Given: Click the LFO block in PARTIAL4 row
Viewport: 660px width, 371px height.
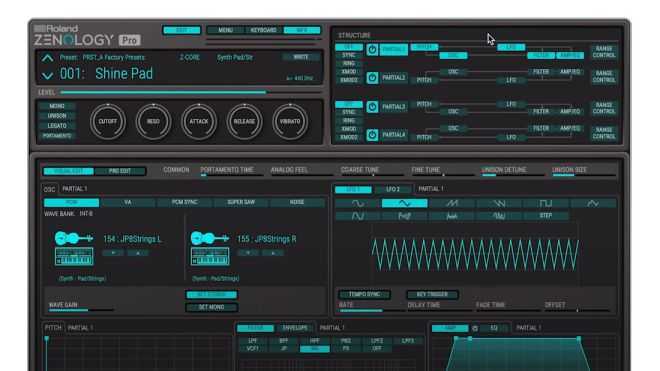Looking at the screenshot, I should tap(511, 137).
